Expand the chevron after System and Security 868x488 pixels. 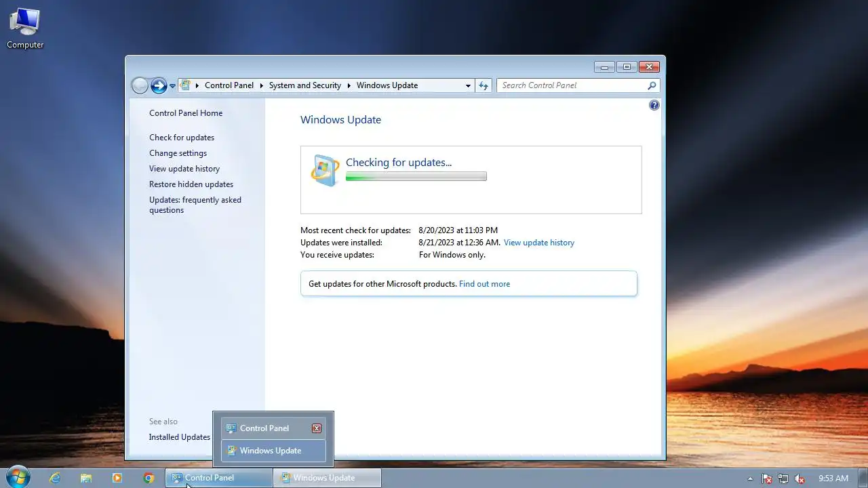(349, 85)
